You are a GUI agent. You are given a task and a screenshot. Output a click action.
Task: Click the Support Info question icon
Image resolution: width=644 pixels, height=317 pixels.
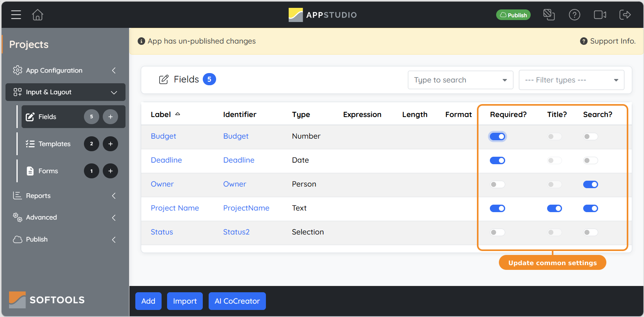(584, 41)
